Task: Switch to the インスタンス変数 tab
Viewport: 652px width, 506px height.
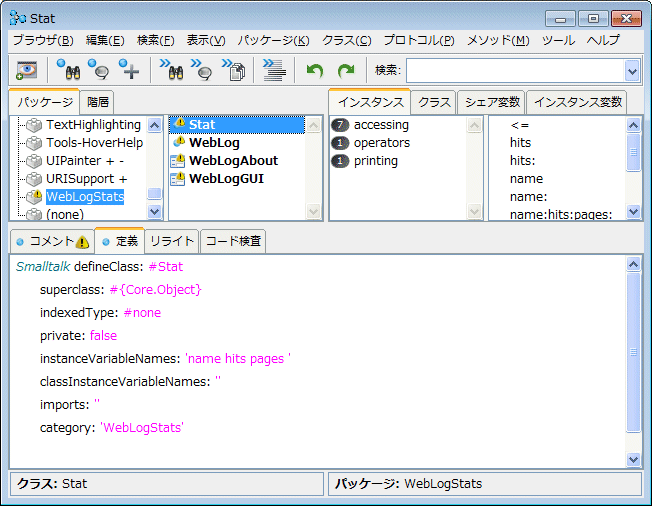Action: (577, 102)
